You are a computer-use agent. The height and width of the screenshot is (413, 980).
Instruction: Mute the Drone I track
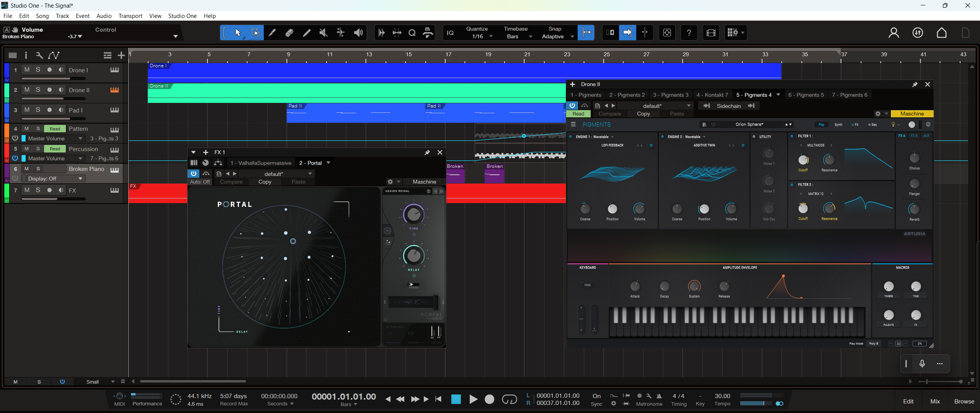[x=27, y=70]
